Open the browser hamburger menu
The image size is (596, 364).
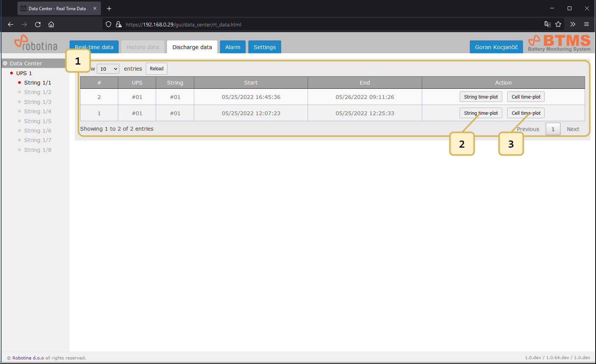click(586, 25)
